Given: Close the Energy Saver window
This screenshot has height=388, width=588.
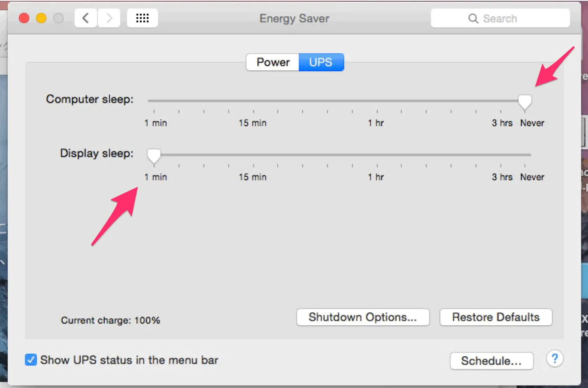Looking at the screenshot, I should pyautogui.click(x=24, y=18).
